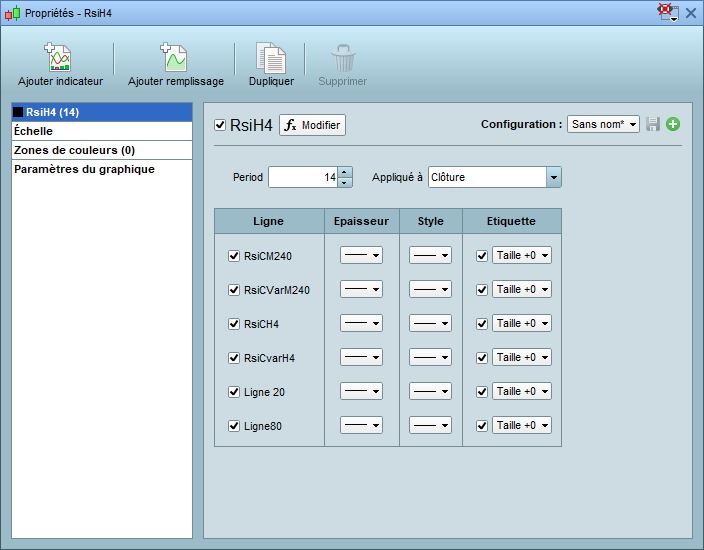Click the floppy disk save configuration icon
704x550 pixels.
tap(653, 124)
